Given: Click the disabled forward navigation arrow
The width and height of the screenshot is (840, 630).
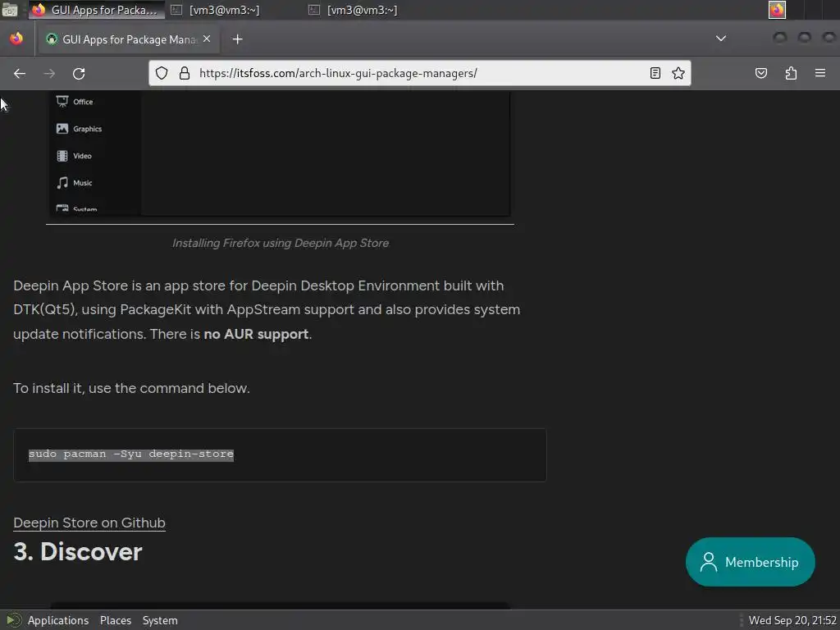Looking at the screenshot, I should point(49,73).
